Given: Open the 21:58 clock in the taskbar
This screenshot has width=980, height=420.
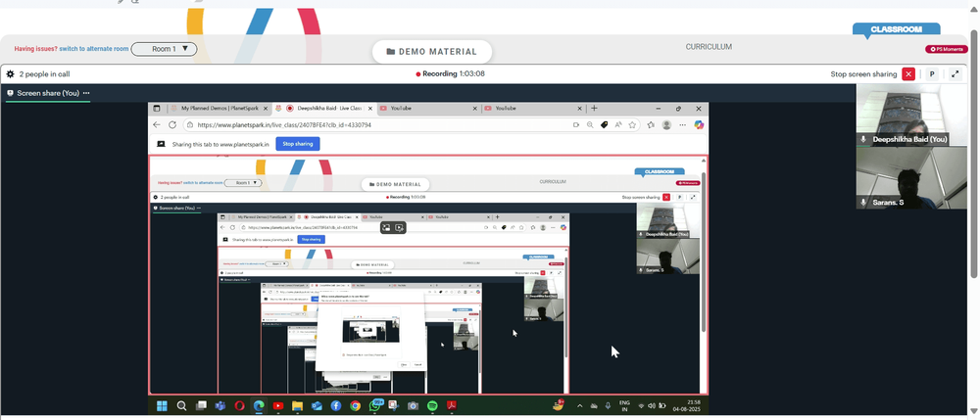Looking at the screenshot, I should click(x=687, y=405).
